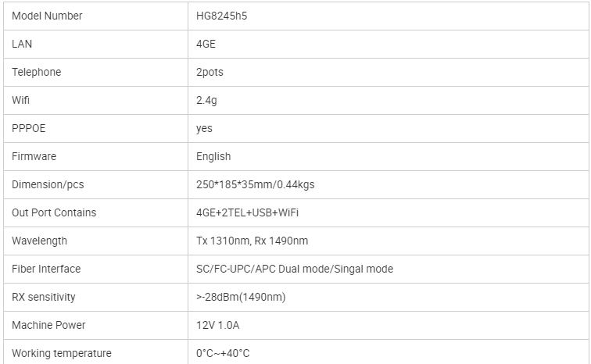
Task: Click the Wavelength row label
Action: click(39, 241)
